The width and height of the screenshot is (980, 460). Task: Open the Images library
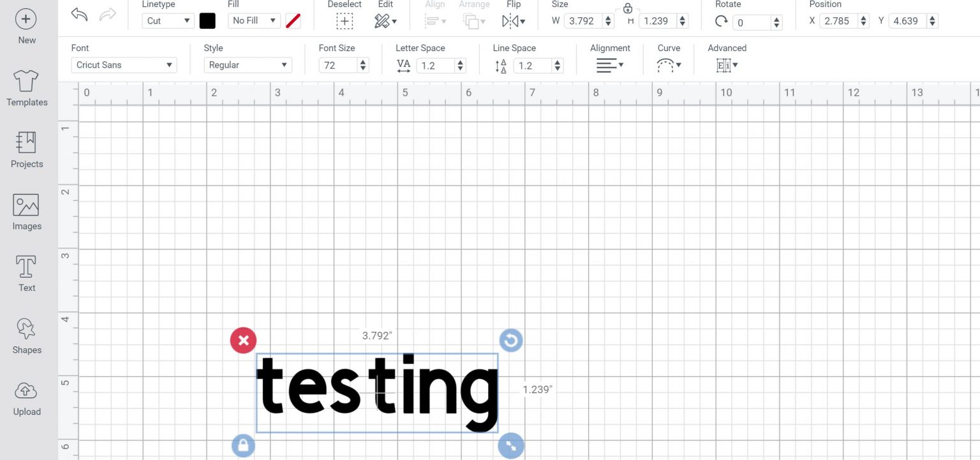(x=27, y=212)
